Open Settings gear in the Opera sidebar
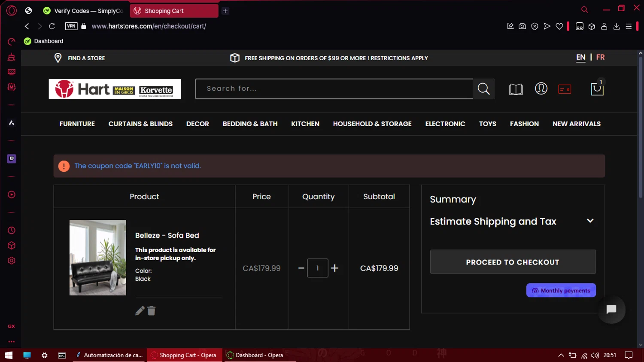 click(12, 261)
